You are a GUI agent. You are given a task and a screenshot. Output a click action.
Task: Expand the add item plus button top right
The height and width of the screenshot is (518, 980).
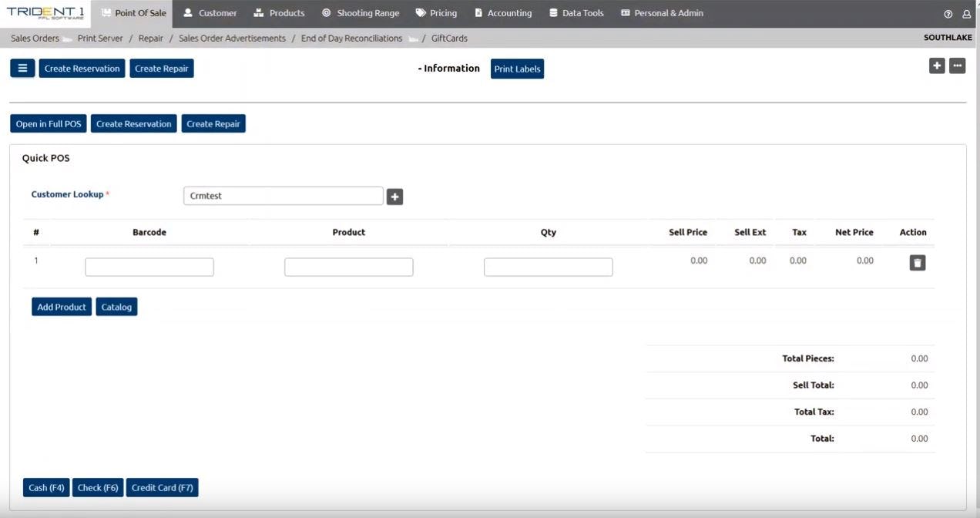pyautogui.click(x=936, y=66)
